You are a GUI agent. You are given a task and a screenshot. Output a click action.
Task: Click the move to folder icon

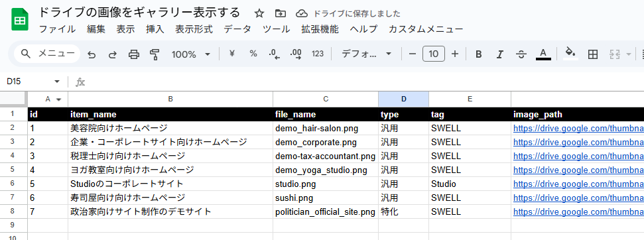pyautogui.click(x=280, y=13)
